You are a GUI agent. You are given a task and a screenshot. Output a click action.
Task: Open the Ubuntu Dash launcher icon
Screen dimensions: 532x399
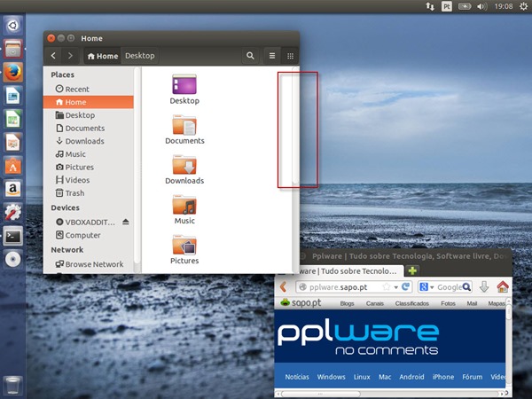click(x=13, y=25)
